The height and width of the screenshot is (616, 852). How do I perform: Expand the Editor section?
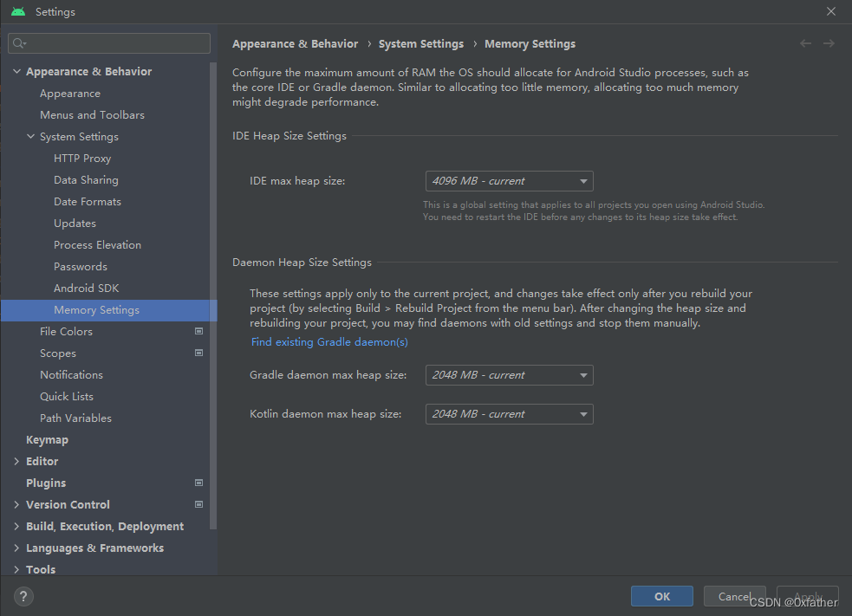(16, 461)
